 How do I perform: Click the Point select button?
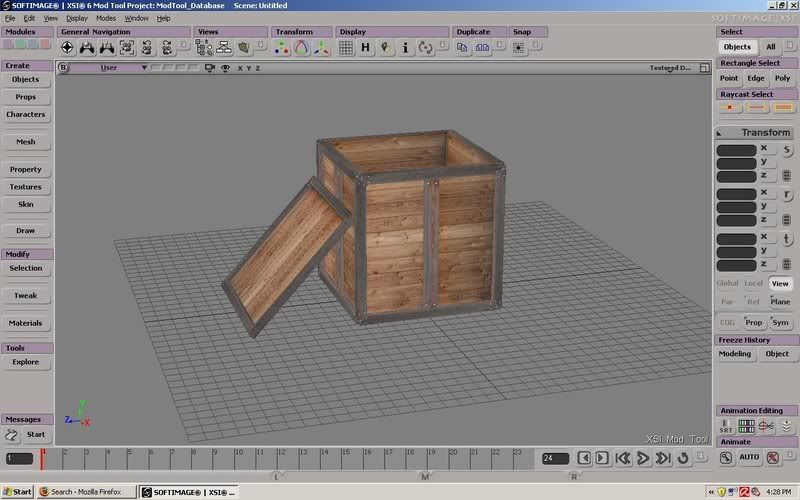(x=729, y=79)
